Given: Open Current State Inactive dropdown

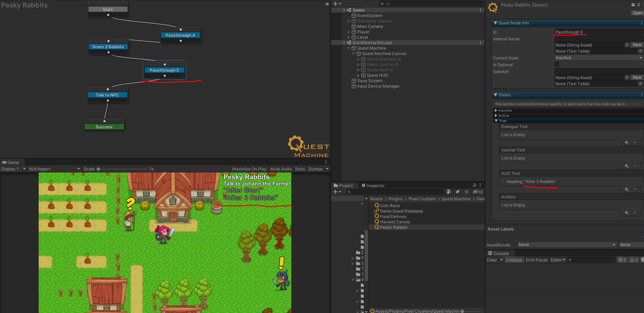Looking at the screenshot, I should click(x=599, y=58).
